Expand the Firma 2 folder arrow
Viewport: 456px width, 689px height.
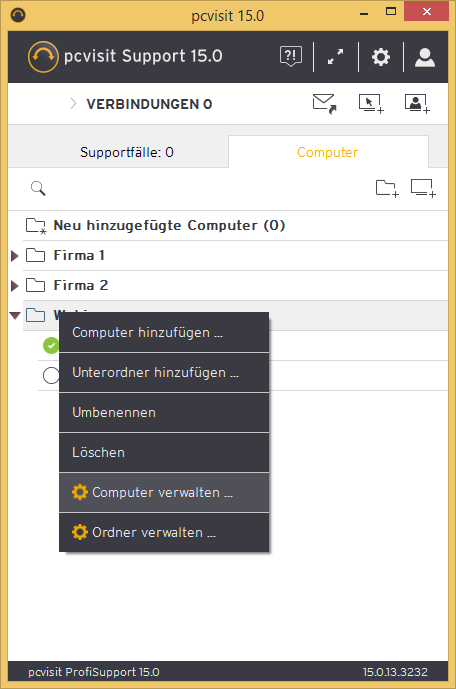(x=15, y=286)
